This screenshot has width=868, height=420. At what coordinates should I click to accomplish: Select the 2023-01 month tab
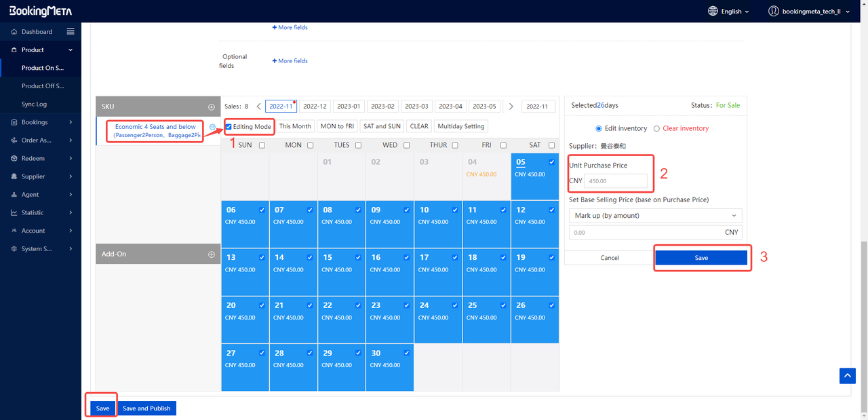point(349,107)
